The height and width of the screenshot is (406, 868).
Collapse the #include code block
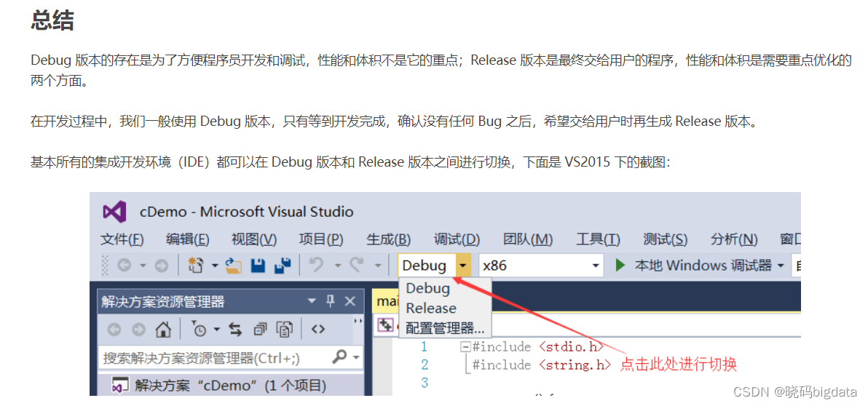[465, 347]
